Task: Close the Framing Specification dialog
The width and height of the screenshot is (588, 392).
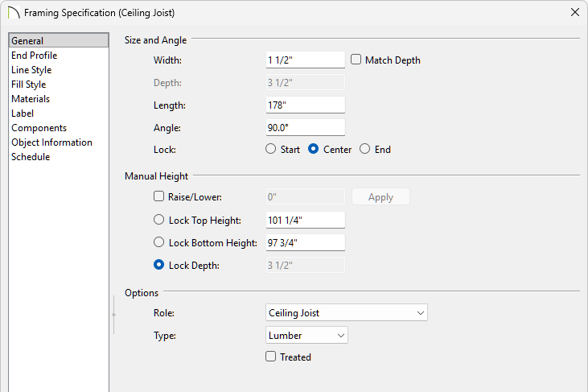Action: tap(574, 12)
